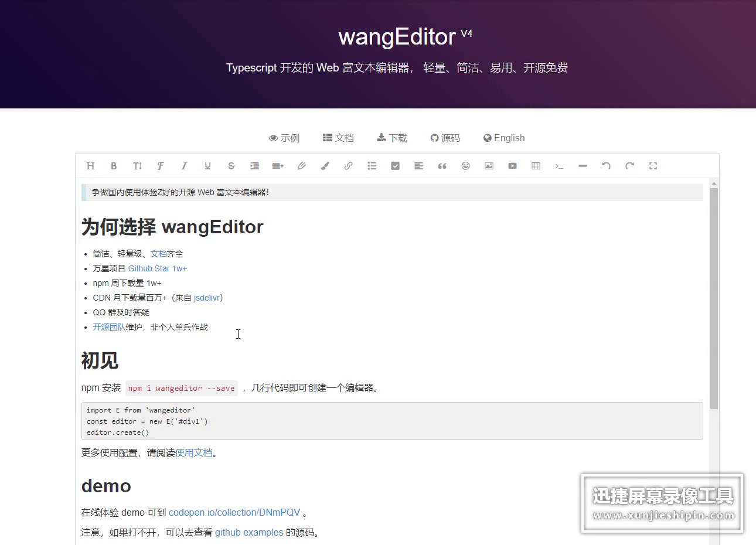The height and width of the screenshot is (545, 756).
Task: Undo the last edit
Action: pyautogui.click(x=606, y=166)
